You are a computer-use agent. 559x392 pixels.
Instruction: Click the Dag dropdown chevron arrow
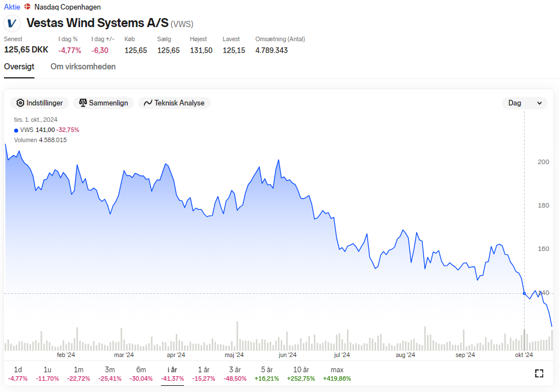539,103
